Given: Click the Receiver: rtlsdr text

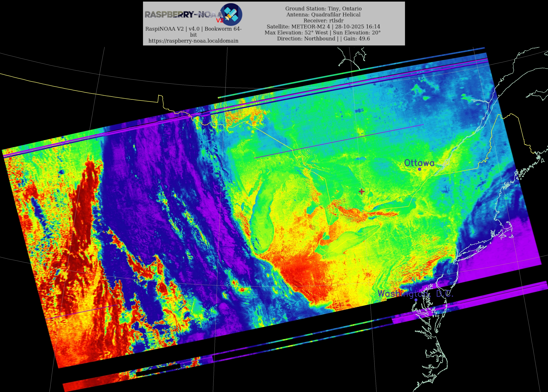Looking at the screenshot, I should coord(323,21).
